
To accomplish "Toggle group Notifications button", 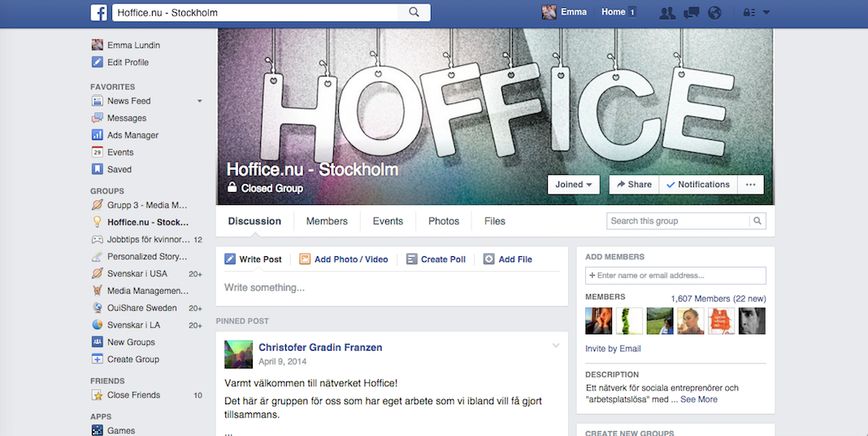I will 698,185.
